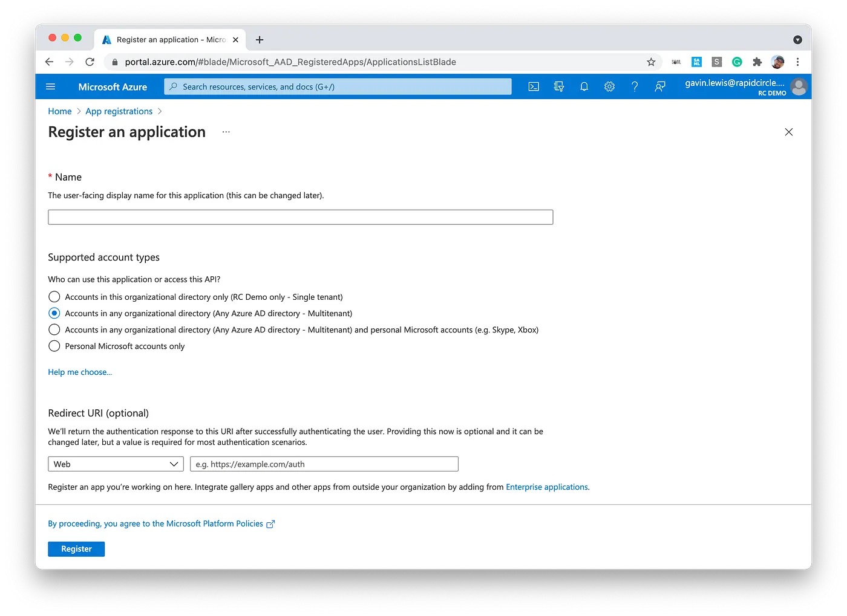
Task: Click the Register button
Action: pyautogui.click(x=76, y=549)
